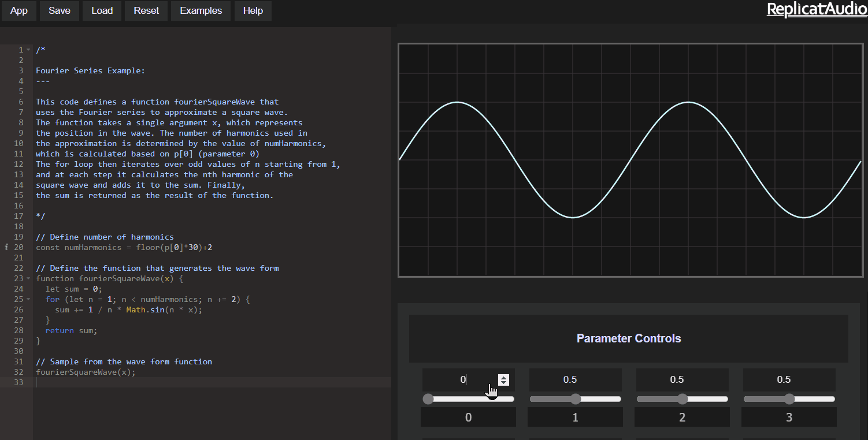Open the App menu
Image resolution: width=868 pixels, height=440 pixels.
pos(18,10)
